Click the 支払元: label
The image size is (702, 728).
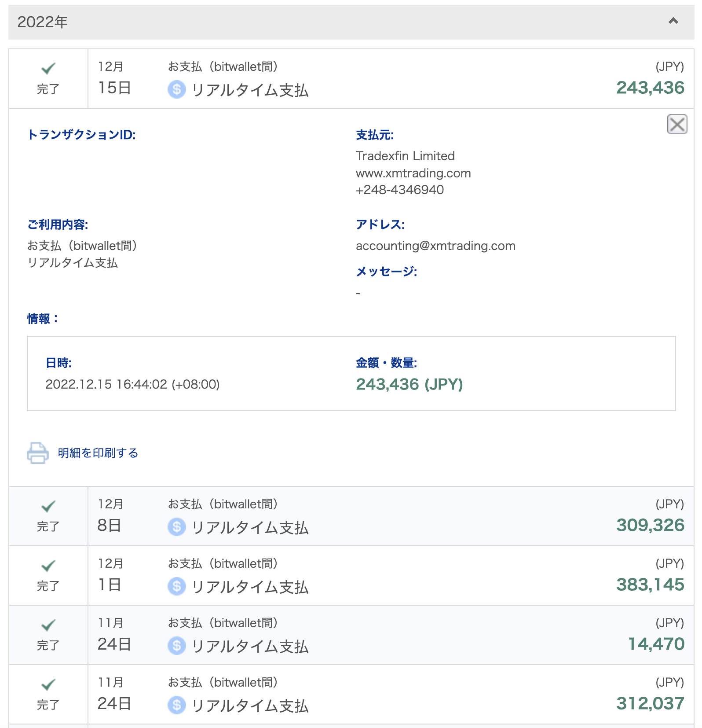click(375, 135)
